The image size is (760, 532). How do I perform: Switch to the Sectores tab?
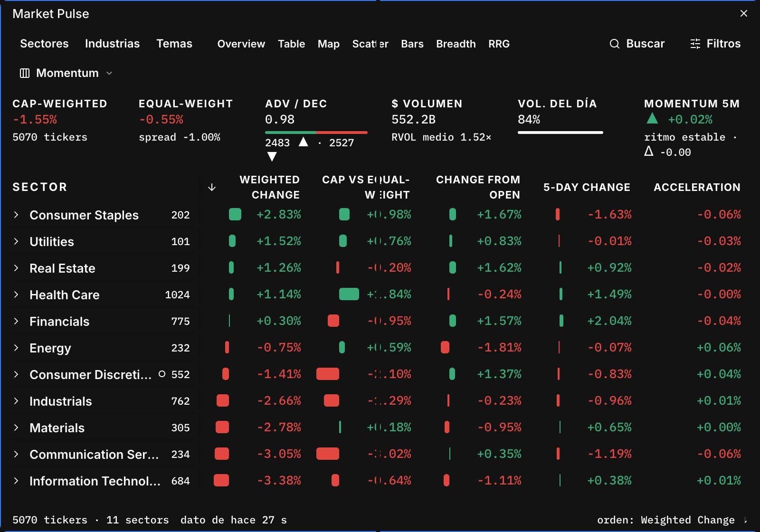(44, 44)
